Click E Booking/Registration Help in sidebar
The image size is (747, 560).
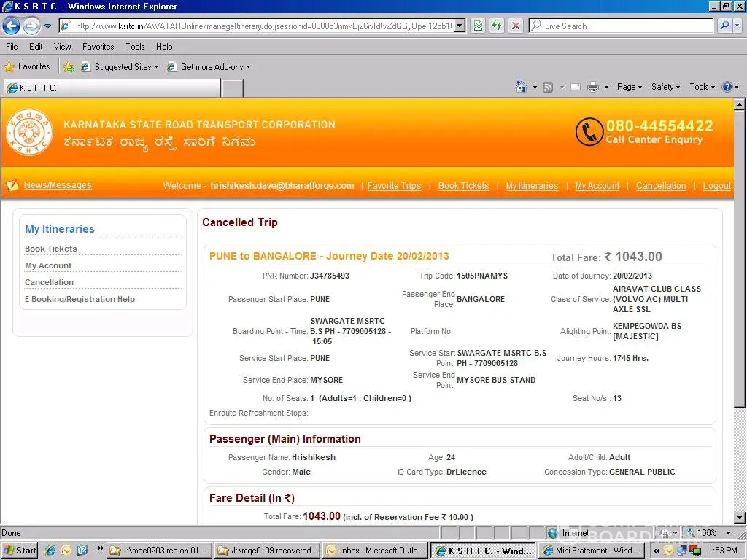[80, 299]
